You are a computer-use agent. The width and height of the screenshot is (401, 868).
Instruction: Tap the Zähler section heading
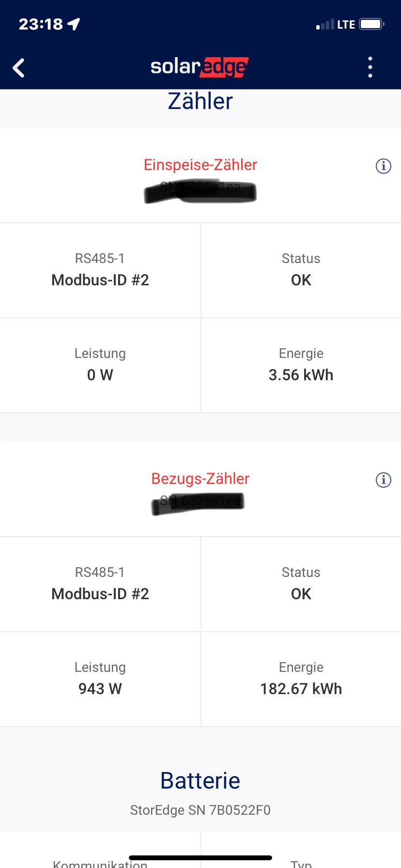point(200,101)
